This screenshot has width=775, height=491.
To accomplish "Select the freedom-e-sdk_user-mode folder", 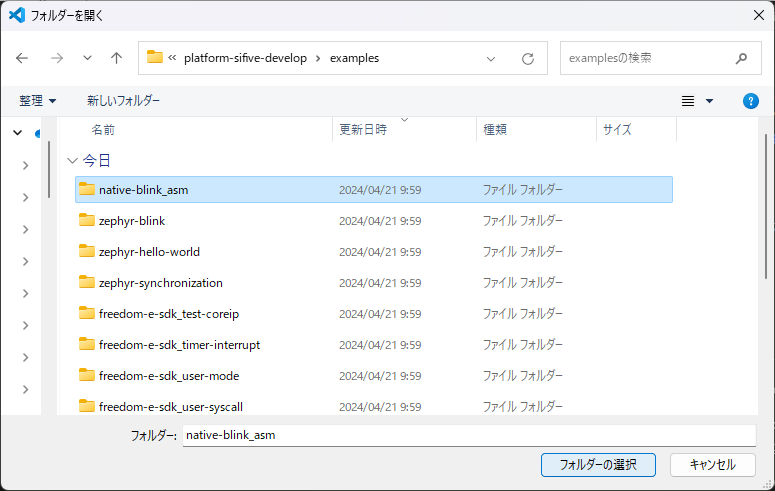I will point(168,376).
